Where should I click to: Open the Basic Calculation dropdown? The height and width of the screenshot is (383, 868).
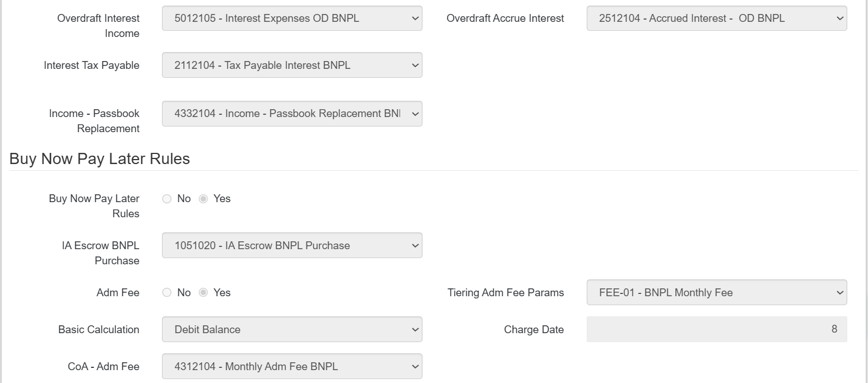[291, 329]
